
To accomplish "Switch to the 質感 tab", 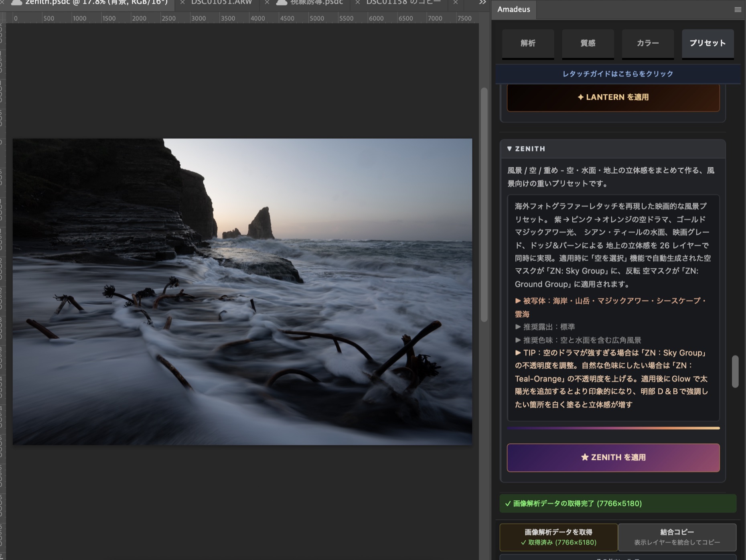I will tap(588, 43).
